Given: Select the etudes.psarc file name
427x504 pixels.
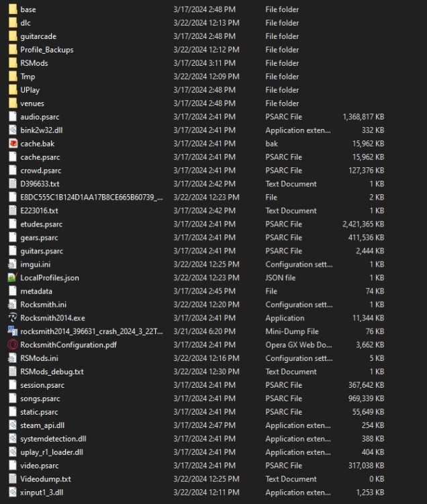Looking at the screenshot, I should (x=42, y=224).
